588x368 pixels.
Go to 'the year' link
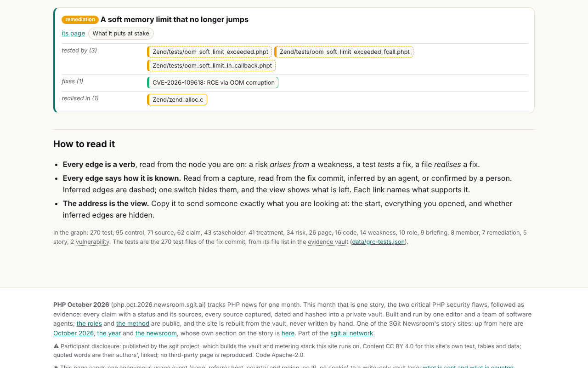(108, 333)
